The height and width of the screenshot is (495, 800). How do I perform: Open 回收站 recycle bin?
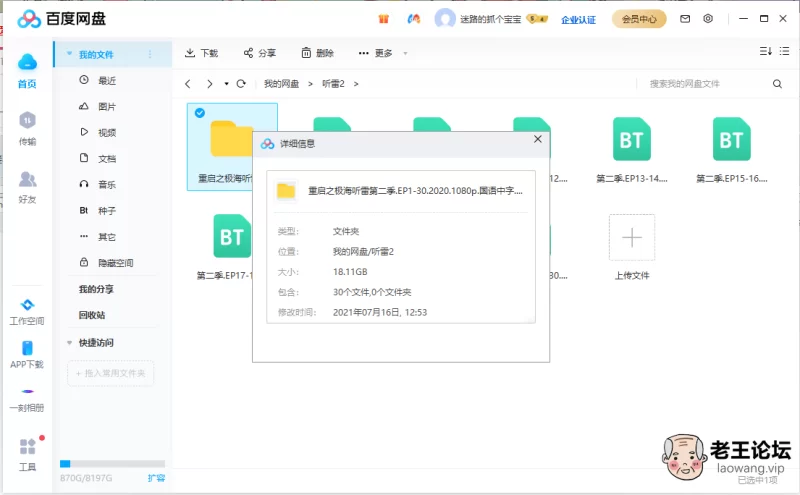point(92,315)
